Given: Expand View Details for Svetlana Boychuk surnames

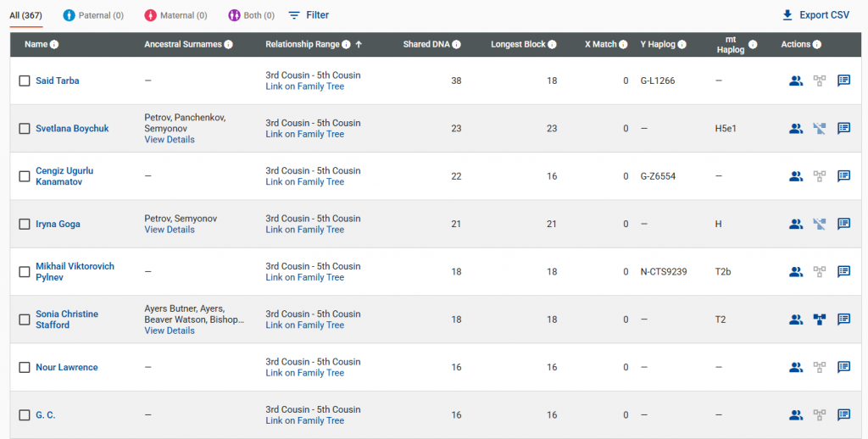Looking at the screenshot, I should [x=170, y=140].
